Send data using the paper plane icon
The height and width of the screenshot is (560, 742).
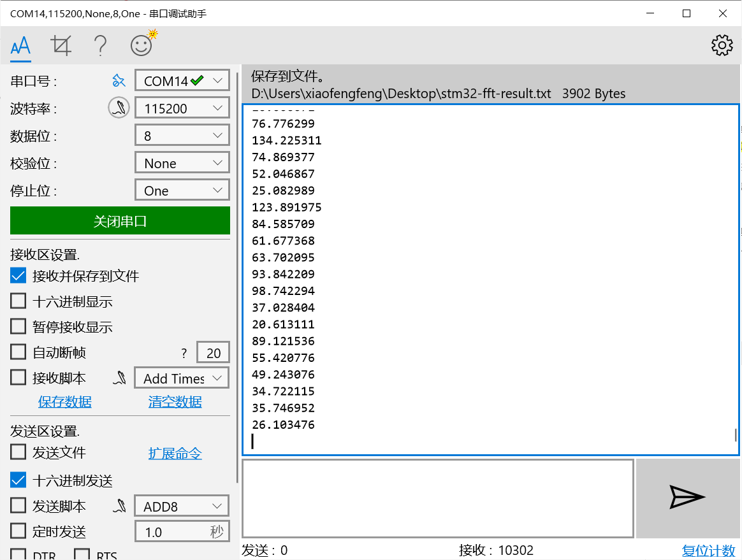pos(687,498)
